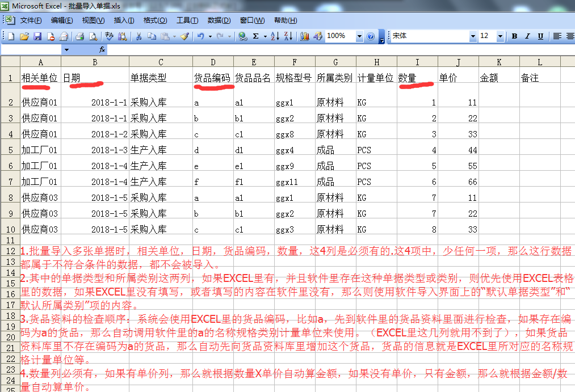Save the workbook with the floppy icon

(x=37, y=36)
